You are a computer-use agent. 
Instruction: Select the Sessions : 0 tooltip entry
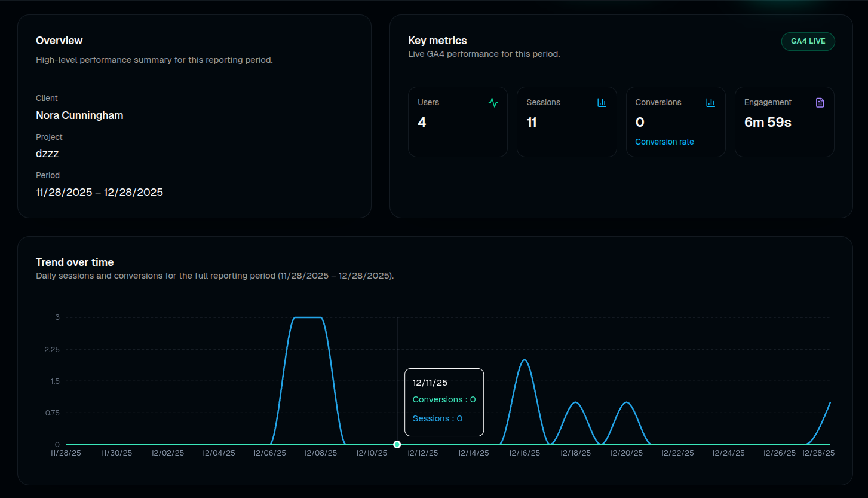pos(437,418)
